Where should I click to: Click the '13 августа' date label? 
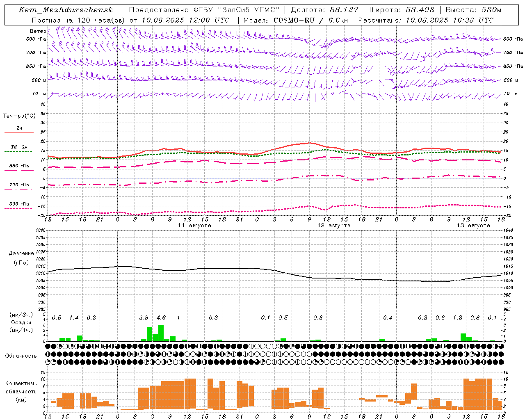pyautogui.click(x=473, y=226)
